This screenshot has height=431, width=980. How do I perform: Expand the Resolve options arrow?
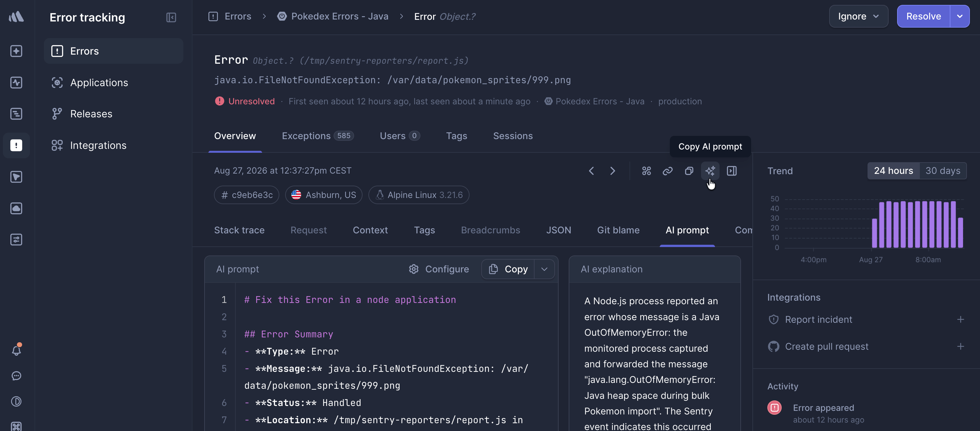[x=960, y=16]
